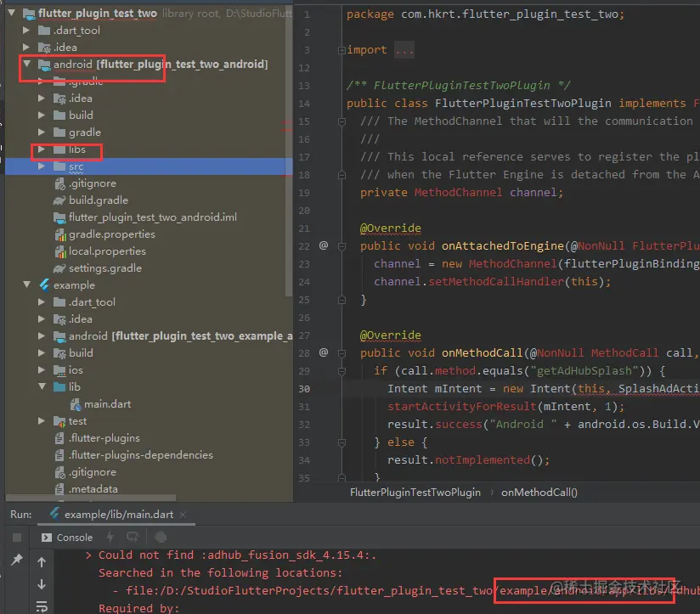Expand the gradle folder arrow
The image size is (700, 614).
(x=42, y=132)
